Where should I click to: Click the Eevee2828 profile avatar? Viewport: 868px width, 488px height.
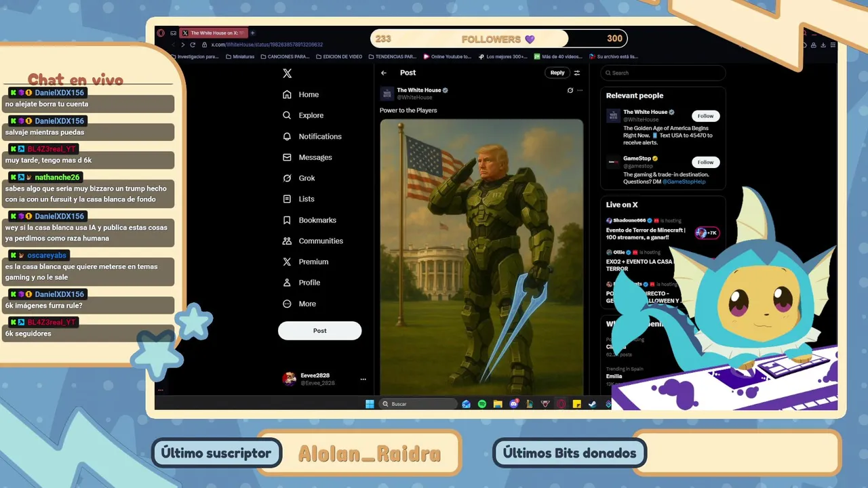pos(290,379)
